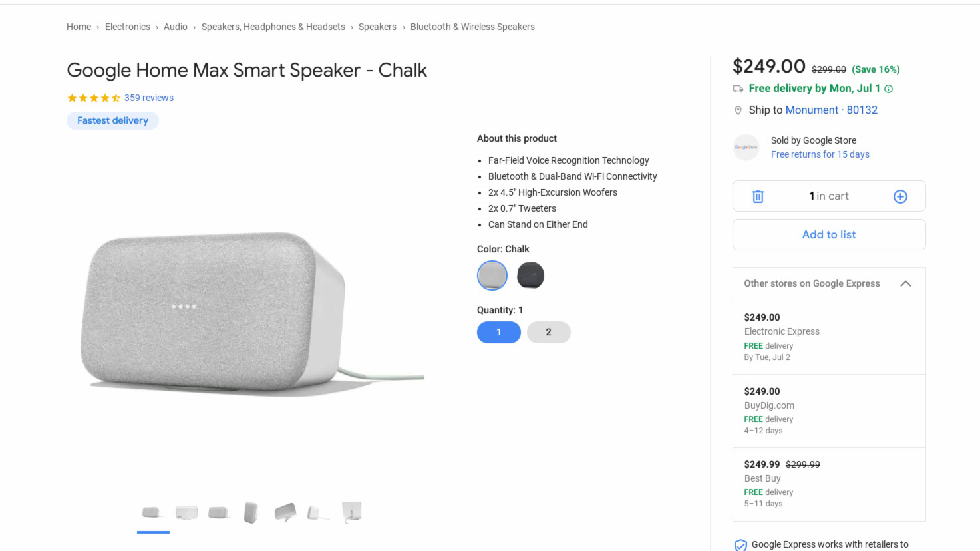Click the delivery truck icon
Screen dimensions: 980x551
(738, 89)
